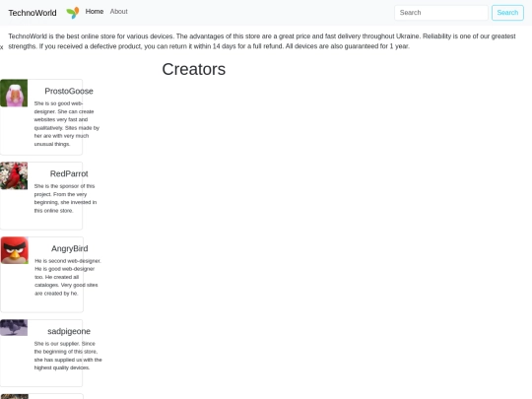The image size is (532, 399).
Task: Click the sadpigeone avatar thumbnail
Action: click(x=14, y=328)
